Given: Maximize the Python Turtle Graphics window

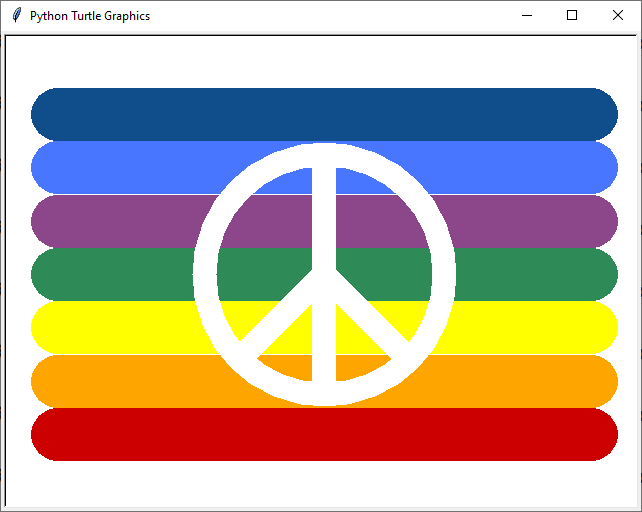Looking at the screenshot, I should [x=572, y=16].
